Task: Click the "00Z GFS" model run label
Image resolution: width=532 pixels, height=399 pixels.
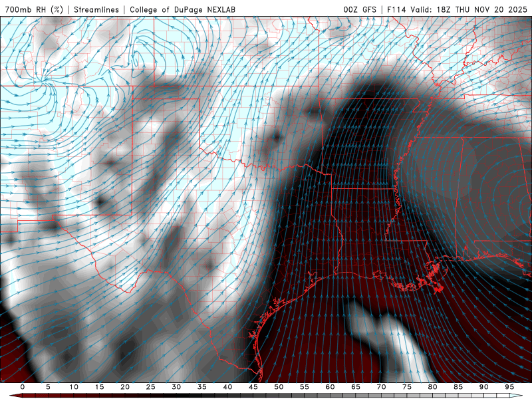Action: coord(360,9)
